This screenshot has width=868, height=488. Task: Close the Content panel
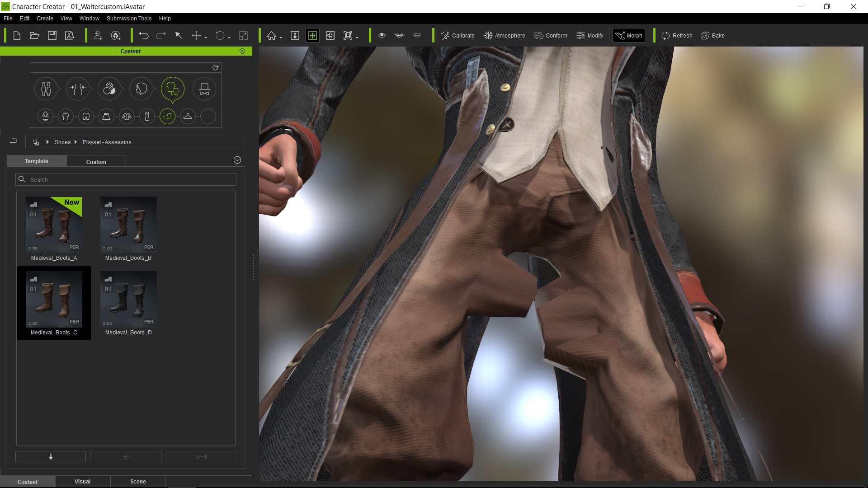pyautogui.click(x=242, y=51)
